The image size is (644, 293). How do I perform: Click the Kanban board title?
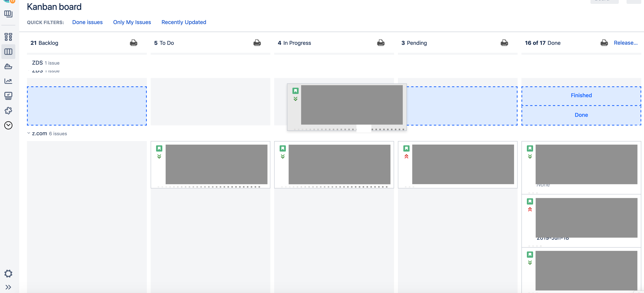point(54,7)
